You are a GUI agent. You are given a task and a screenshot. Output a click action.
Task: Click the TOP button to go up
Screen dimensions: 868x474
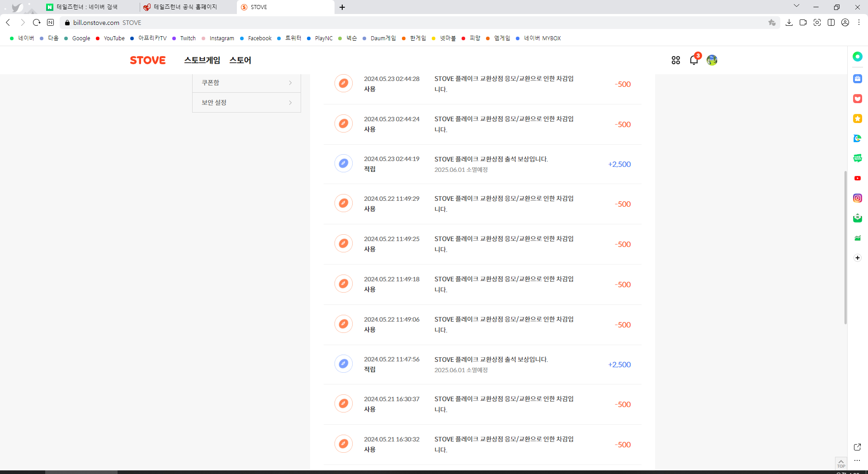click(x=841, y=464)
